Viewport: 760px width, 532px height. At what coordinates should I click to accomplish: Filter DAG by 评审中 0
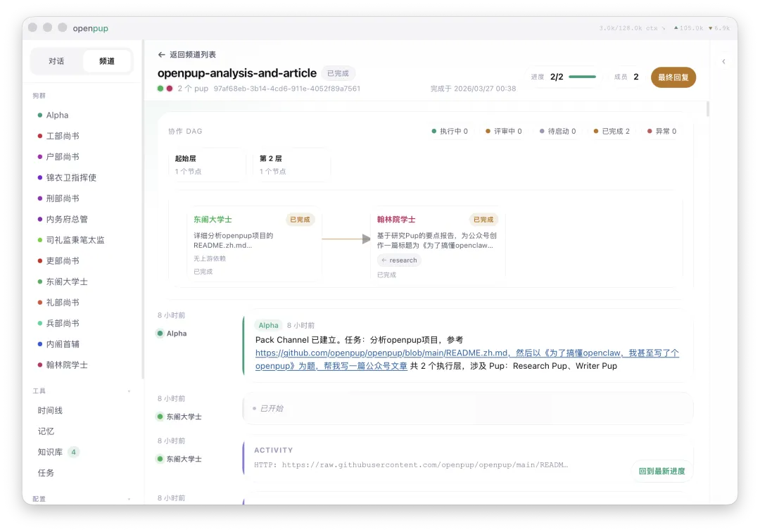tap(504, 132)
